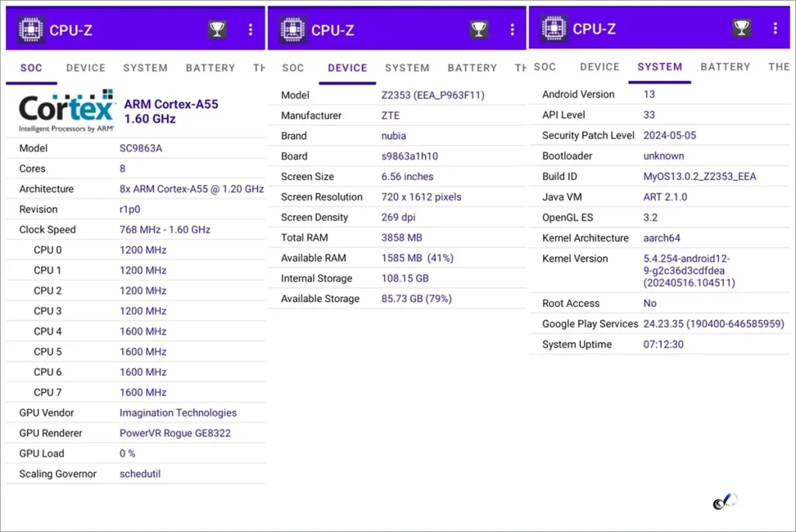796x532 pixels.
Task: Click the CPU-Z chip logo in the middle panel
Action: (293, 30)
